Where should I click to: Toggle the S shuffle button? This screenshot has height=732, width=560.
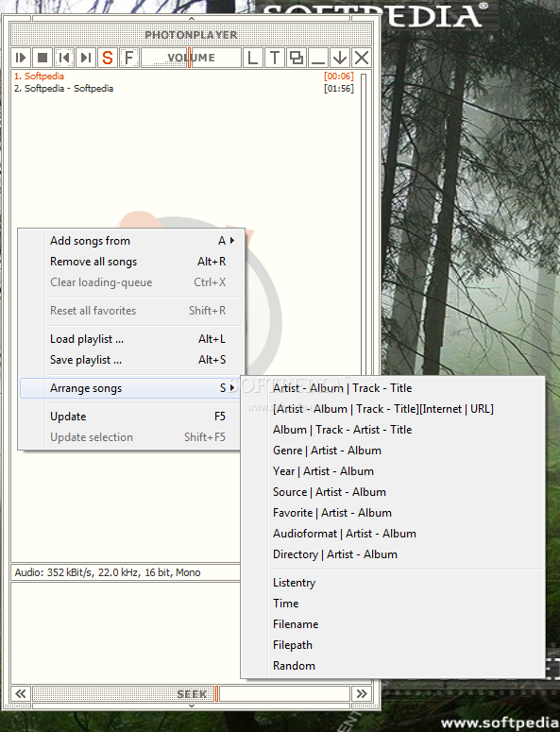click(x=108, y=58)
